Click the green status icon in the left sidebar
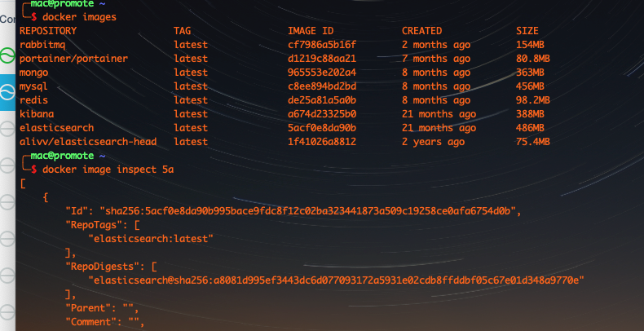The width and height of the screenshot is (644, 331). point(7,55)
